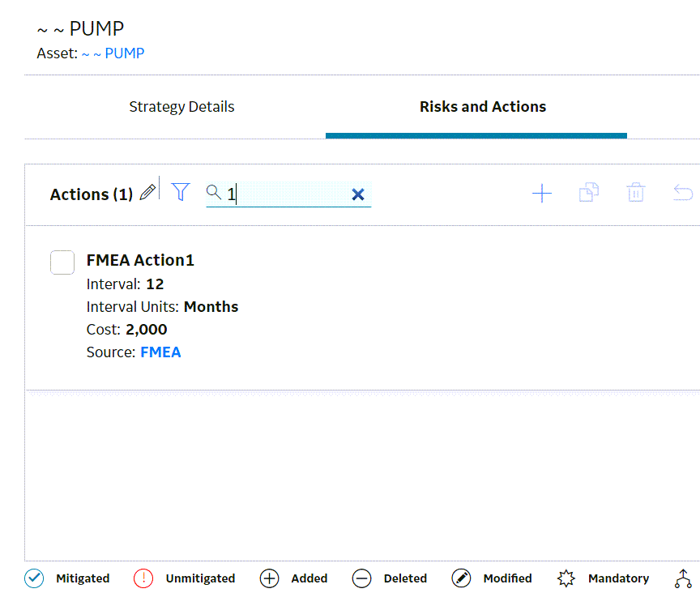
Task: Click the trash delete icon
Action: point(636,193)
